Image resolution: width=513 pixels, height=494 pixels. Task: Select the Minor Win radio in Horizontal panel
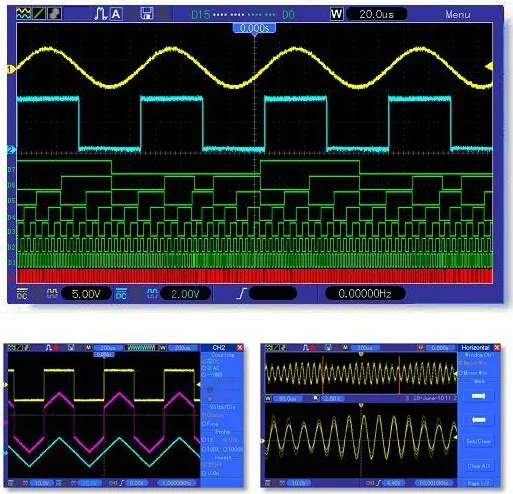point(473,373)
